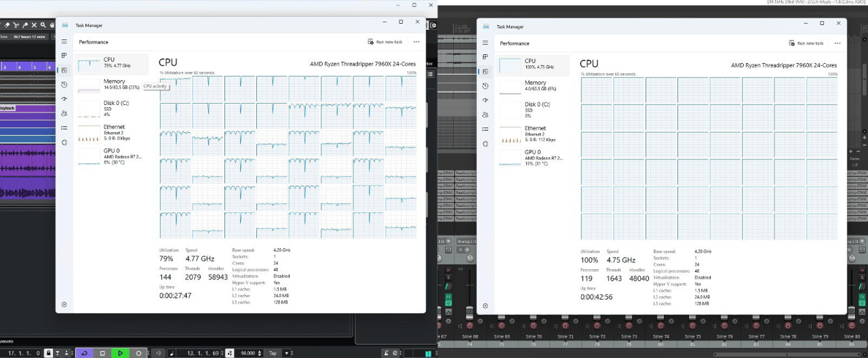
Task: Open App history in right Task Manager
Action: click(486, 86)
